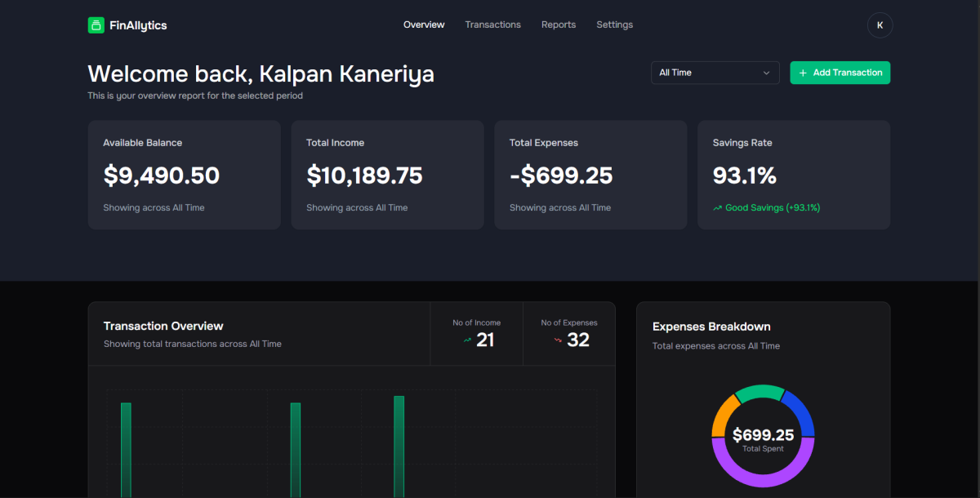This screenshot has width=980, height=498.
Task: Select the blue segment of expenses donut
Action: point(800,411)
